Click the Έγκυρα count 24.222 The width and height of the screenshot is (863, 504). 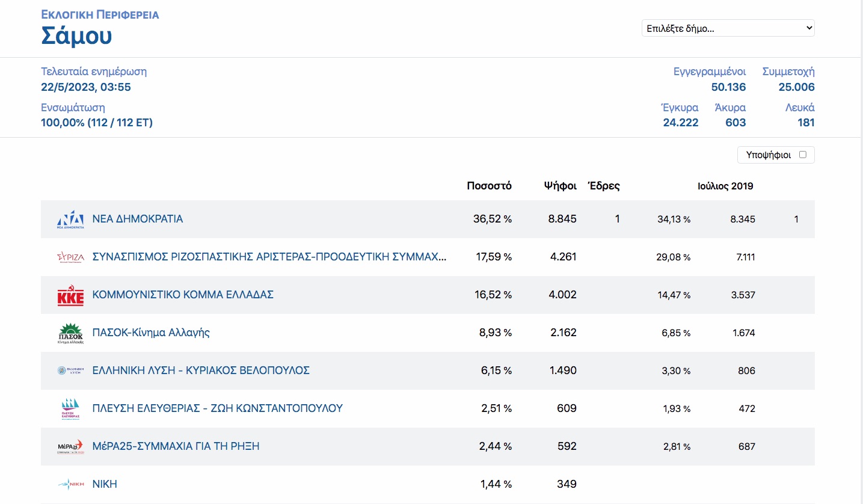(x=681, y=123)
